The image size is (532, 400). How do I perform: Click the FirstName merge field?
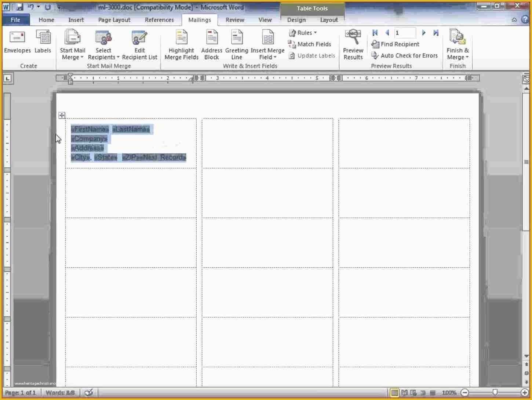click(x=90, y=129)
